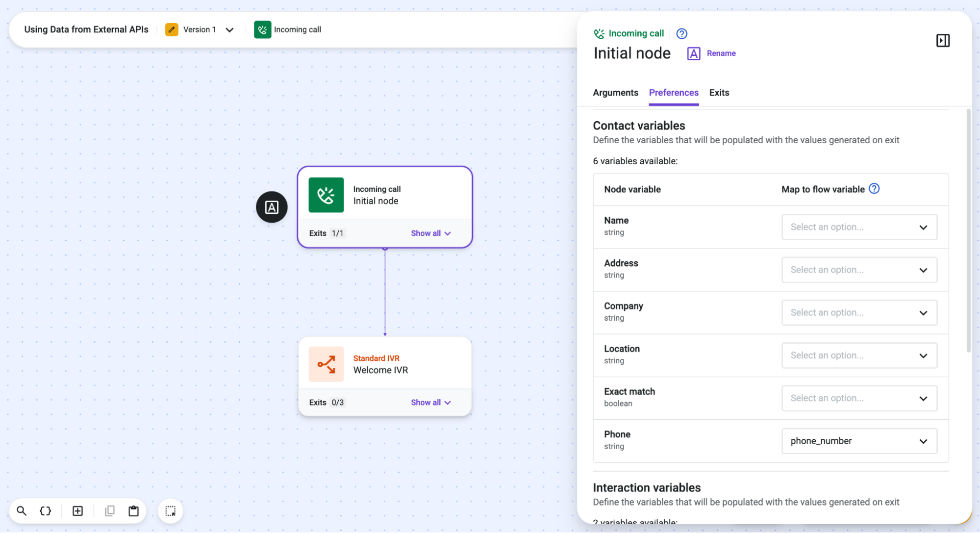Click the Rename link
Screen dimensions: 980x533
click(x=721, y=53)
